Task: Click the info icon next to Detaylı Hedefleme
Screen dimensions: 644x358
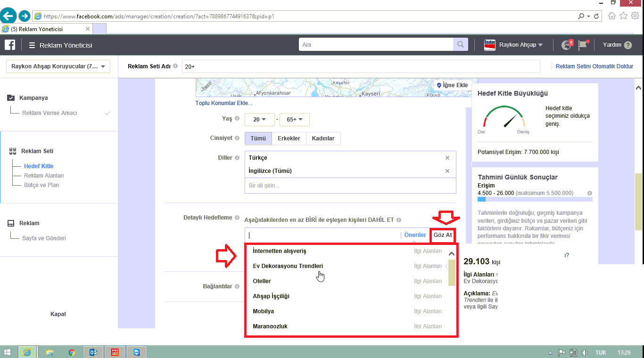Action: pos(237,218)
